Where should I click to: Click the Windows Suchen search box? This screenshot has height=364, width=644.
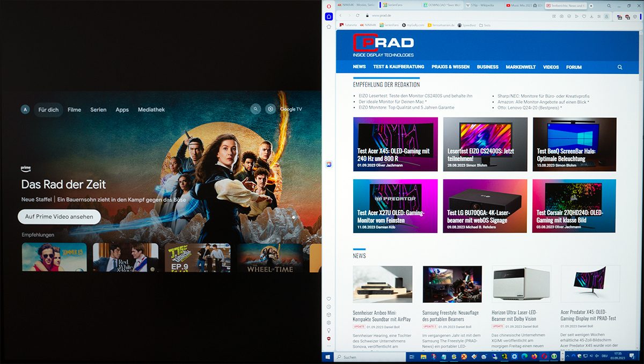point(370,357)
